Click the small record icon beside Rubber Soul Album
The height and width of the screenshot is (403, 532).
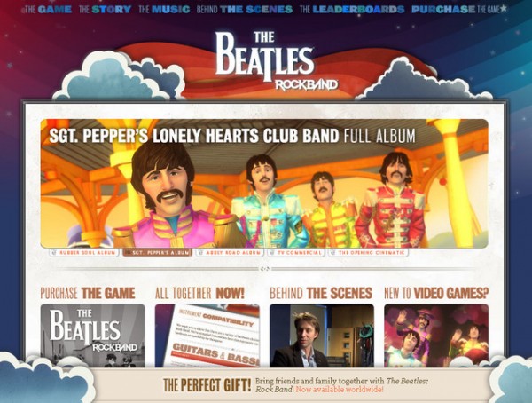[x=53, y=253]
